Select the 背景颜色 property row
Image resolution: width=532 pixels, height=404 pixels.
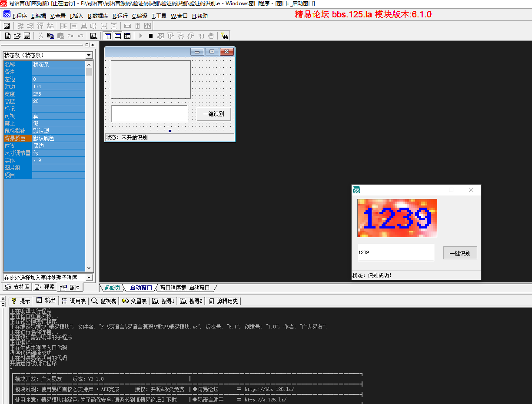pos(44,138)
